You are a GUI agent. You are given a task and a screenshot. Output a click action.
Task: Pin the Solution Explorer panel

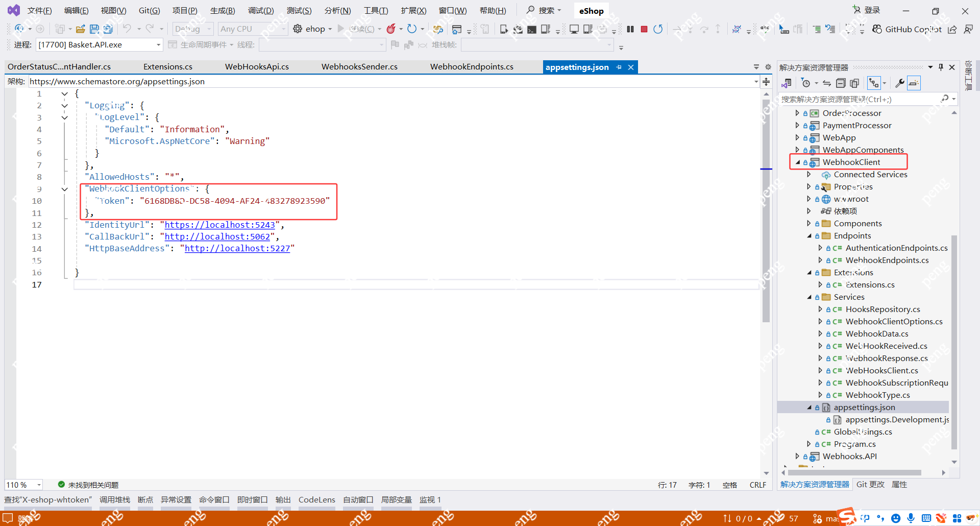[941, 67]
